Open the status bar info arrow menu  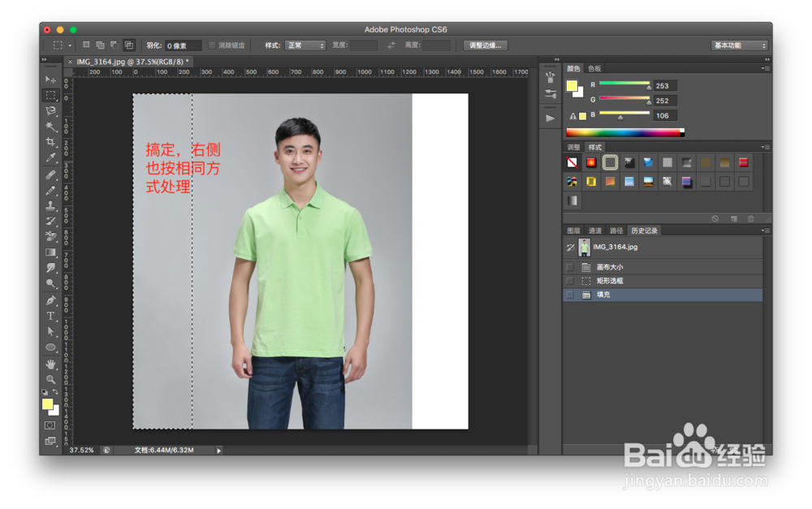[219, 451]
